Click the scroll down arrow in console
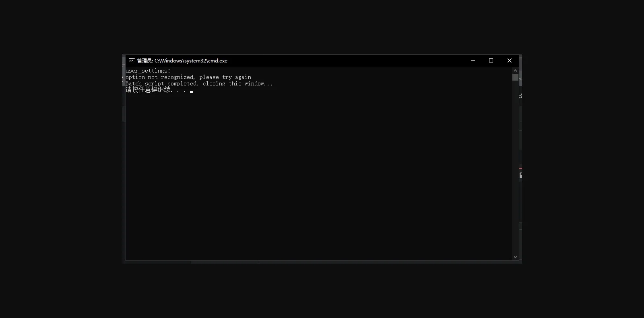 (x=515, y=257)
